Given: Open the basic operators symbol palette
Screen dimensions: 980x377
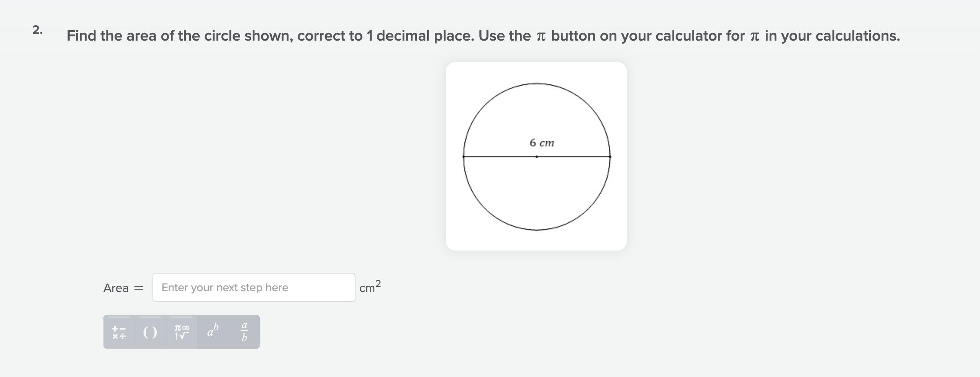Looking at the screenshot, I should coord(119,332).
